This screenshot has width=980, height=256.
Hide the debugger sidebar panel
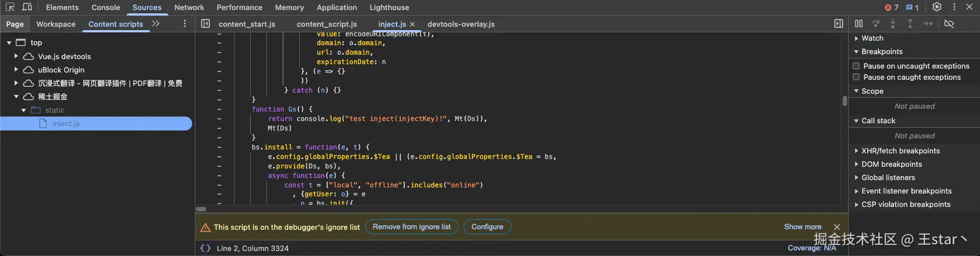[x=838, y=24]
